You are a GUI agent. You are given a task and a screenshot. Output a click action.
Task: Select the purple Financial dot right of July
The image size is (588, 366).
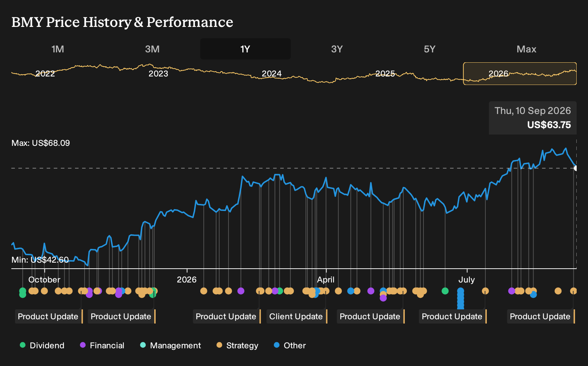click(512, 291)
